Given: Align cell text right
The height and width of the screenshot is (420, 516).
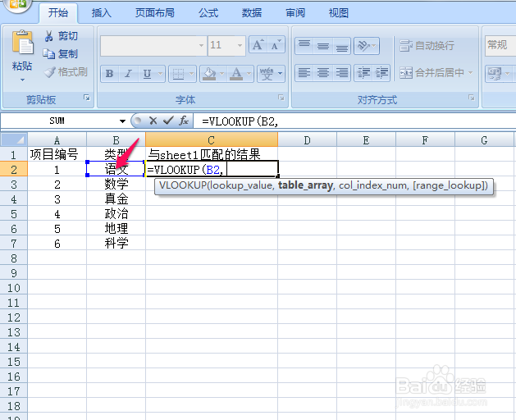Looking at the screenshot, I should (x=341, y=73).
